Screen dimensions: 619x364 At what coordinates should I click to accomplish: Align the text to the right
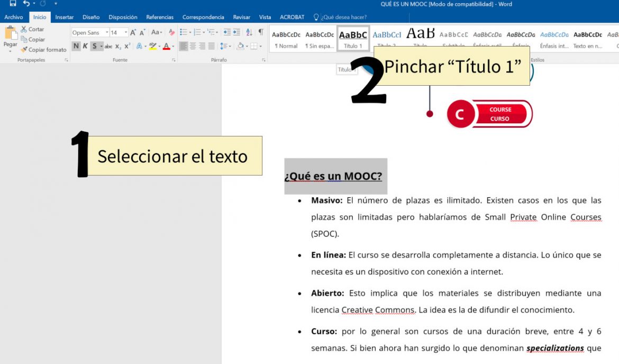(202, 46)
